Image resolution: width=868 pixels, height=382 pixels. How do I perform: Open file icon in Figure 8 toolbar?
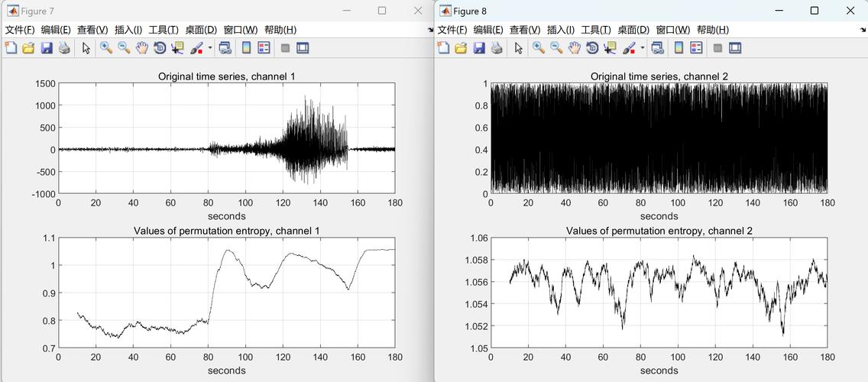point(461,48)
